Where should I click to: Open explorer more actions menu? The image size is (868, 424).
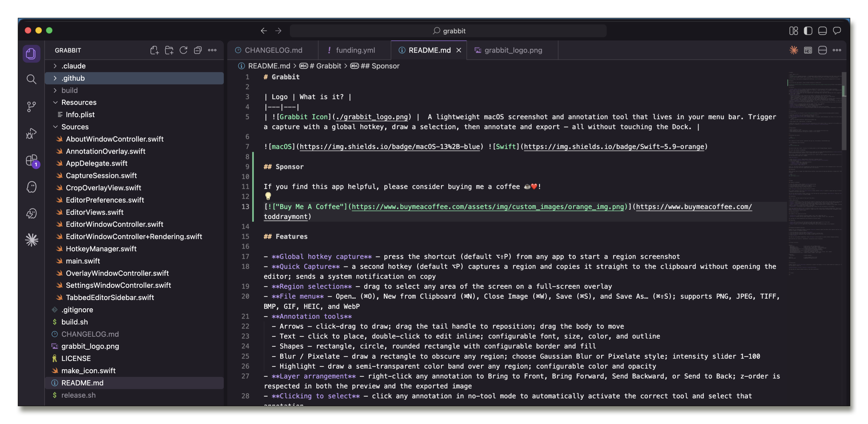[x=212, y=50]
